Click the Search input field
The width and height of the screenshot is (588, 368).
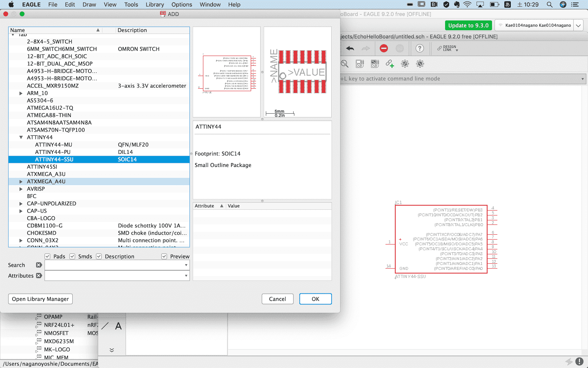pos(117,265)
